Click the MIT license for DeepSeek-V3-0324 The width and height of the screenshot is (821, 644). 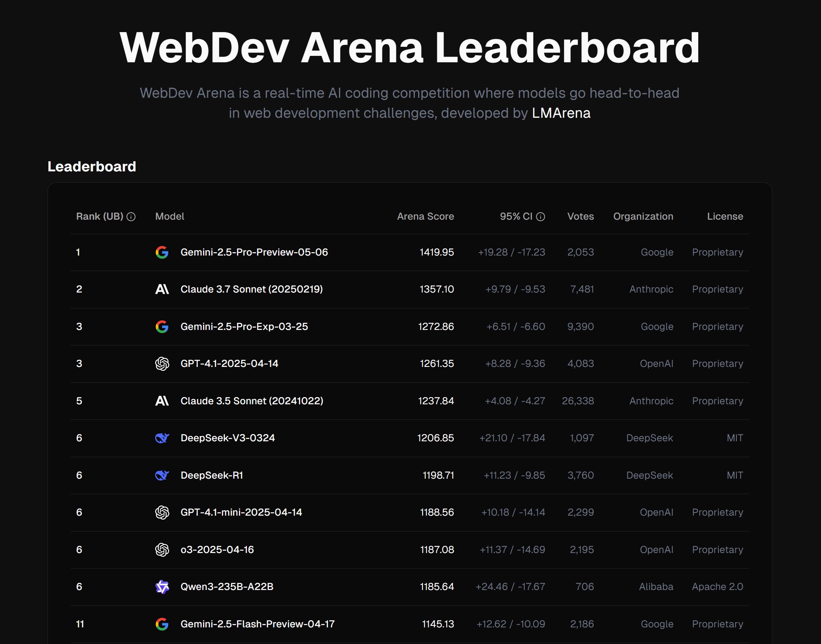click(x=735, y=438)
